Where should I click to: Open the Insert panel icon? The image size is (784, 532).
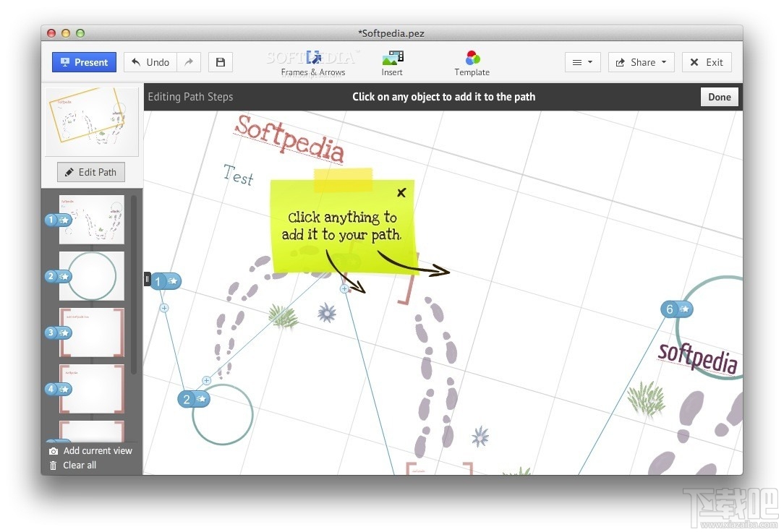click(x=391, y=58)
